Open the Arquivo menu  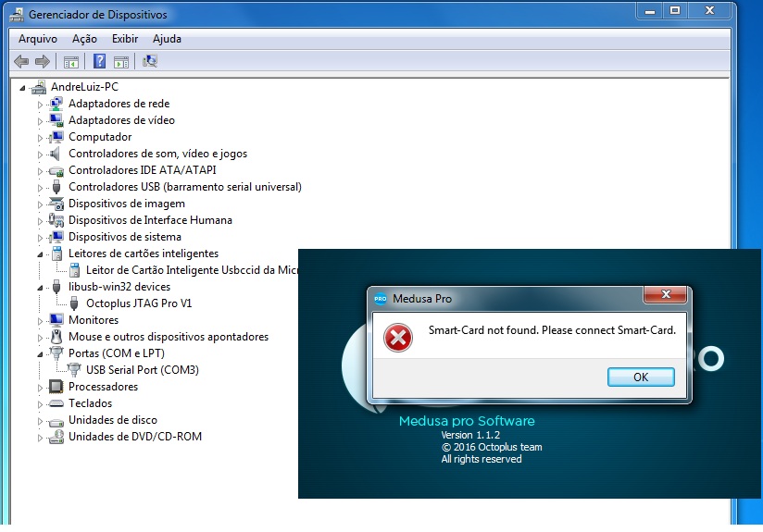point(38,39)
